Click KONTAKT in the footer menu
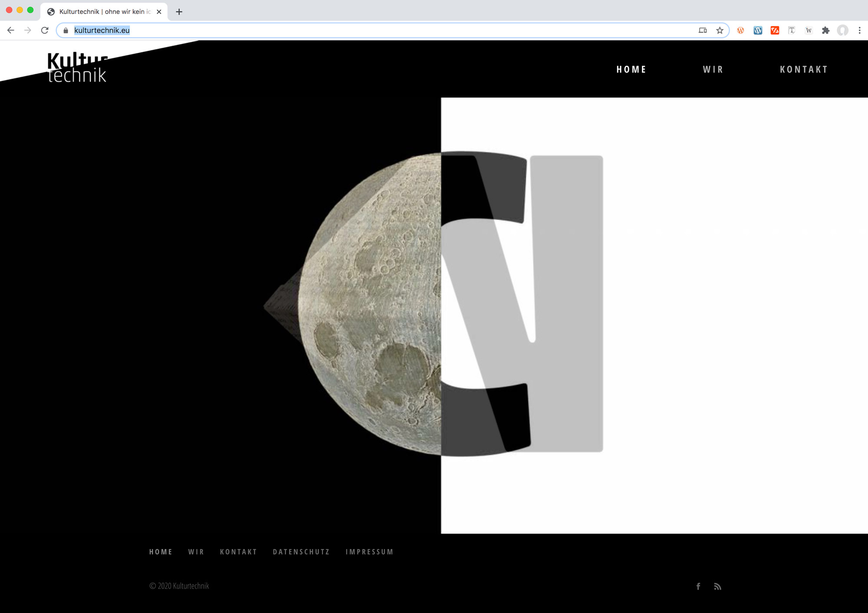This screenshot has height=613, width=868. point(238,552)
